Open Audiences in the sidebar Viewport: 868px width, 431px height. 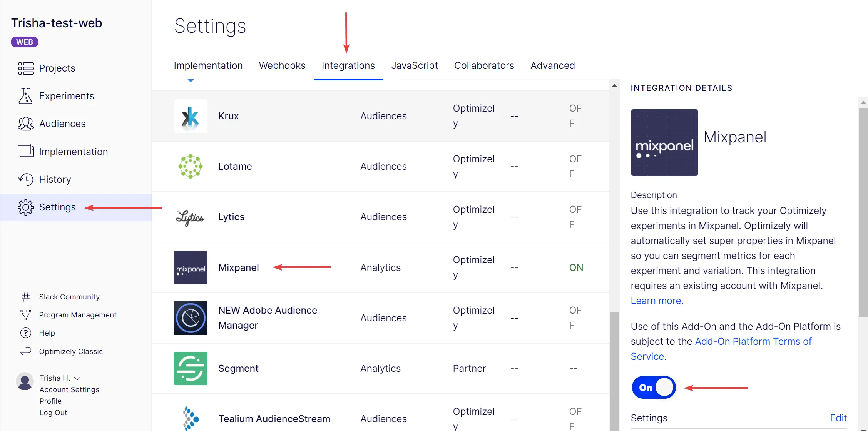click(x=62, y=124)
